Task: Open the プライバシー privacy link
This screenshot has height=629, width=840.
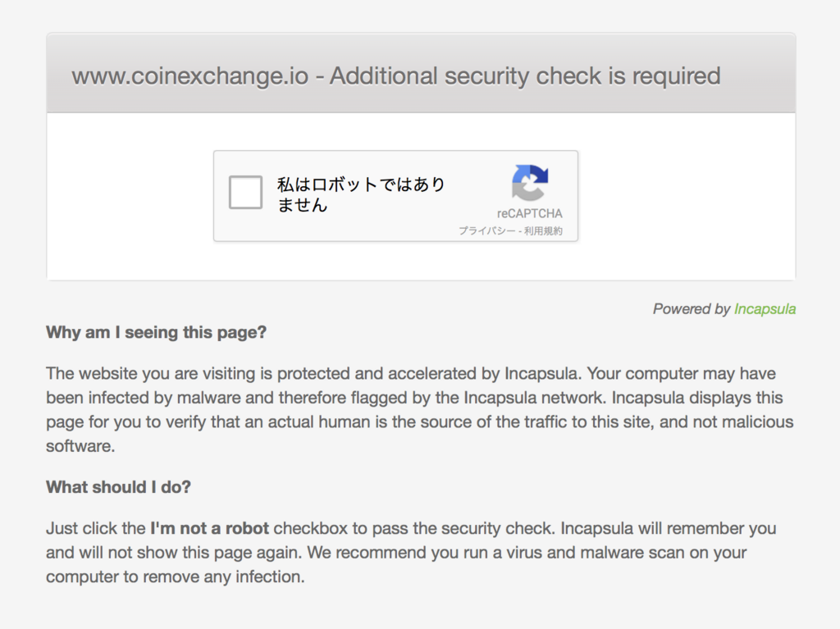Action: pyautogui.click(x=487, y=231)
